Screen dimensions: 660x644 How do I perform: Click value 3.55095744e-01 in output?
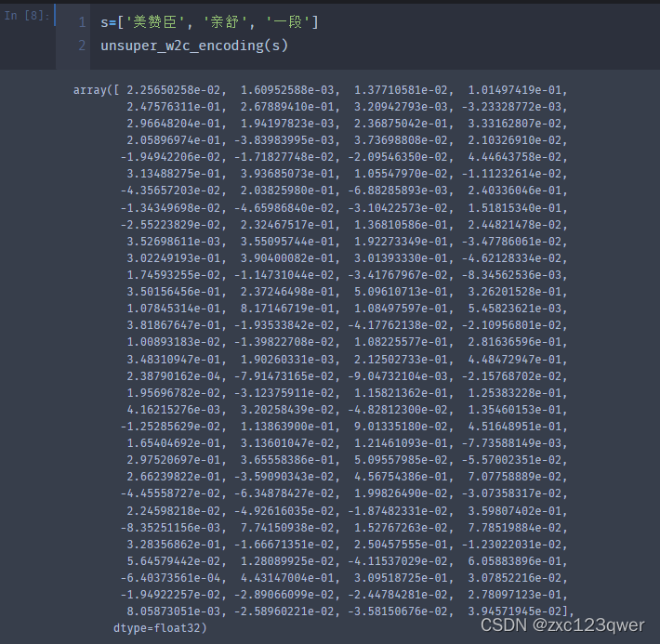(287, 242)
